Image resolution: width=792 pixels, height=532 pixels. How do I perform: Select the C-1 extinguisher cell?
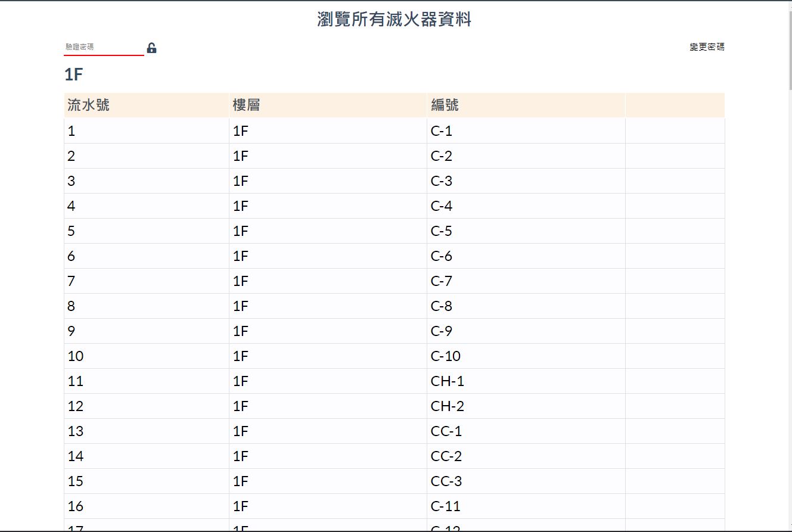[442, 131]
